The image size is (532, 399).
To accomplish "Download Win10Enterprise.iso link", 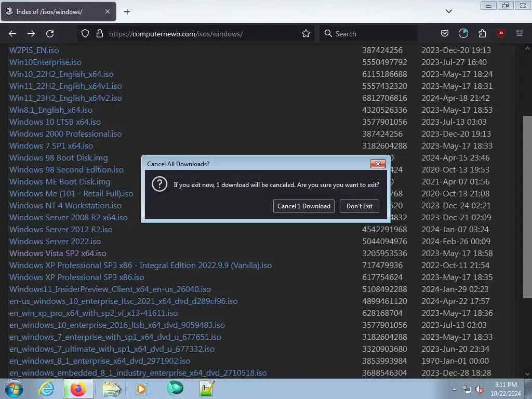I will pos(45,62).
